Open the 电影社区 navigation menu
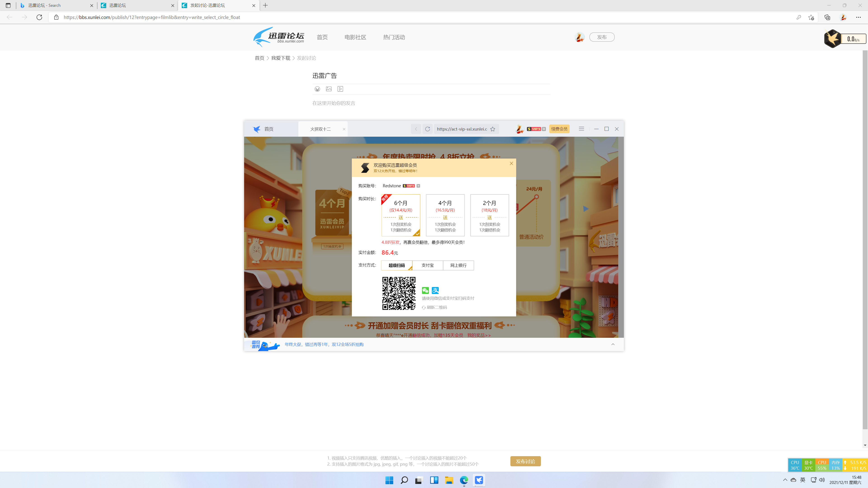The image size is (868, 488). [355, 37]
